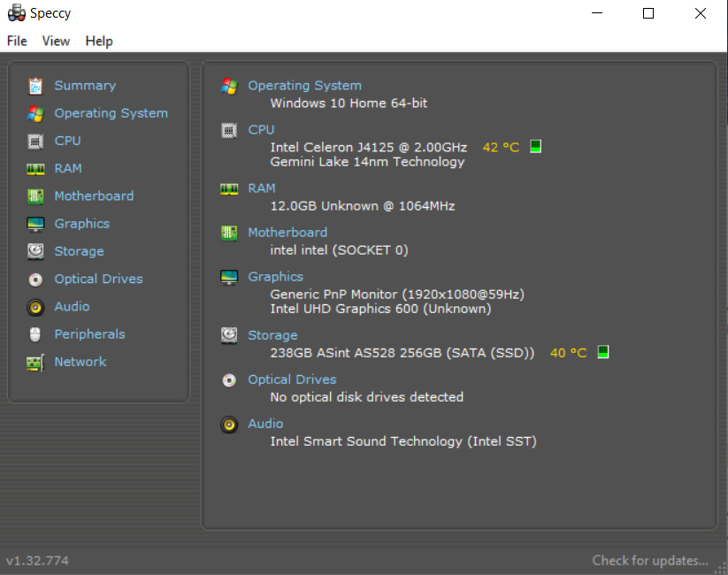Click the Audio speaker icon in sidebar
The width and height of the screenshot is (728, 575).
[35, 307]
